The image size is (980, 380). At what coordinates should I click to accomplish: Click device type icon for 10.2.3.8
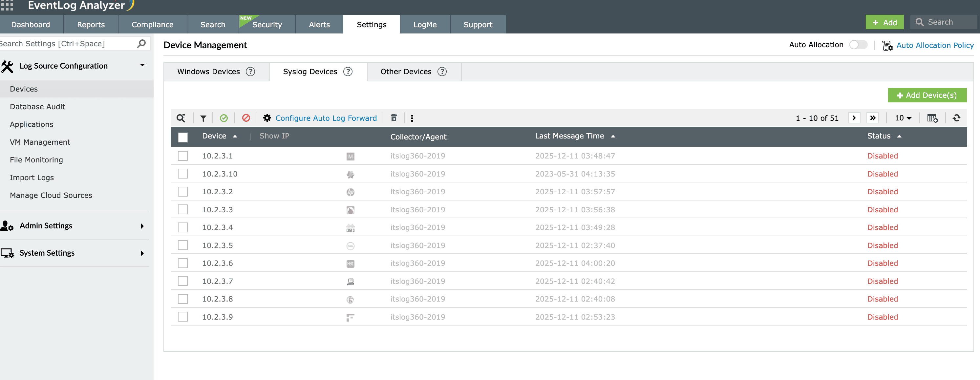(351, 299)
